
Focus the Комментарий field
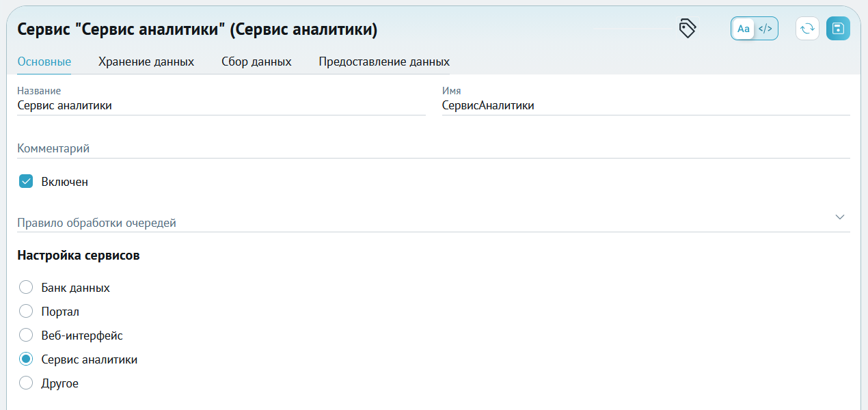click(x=433, y=148)
